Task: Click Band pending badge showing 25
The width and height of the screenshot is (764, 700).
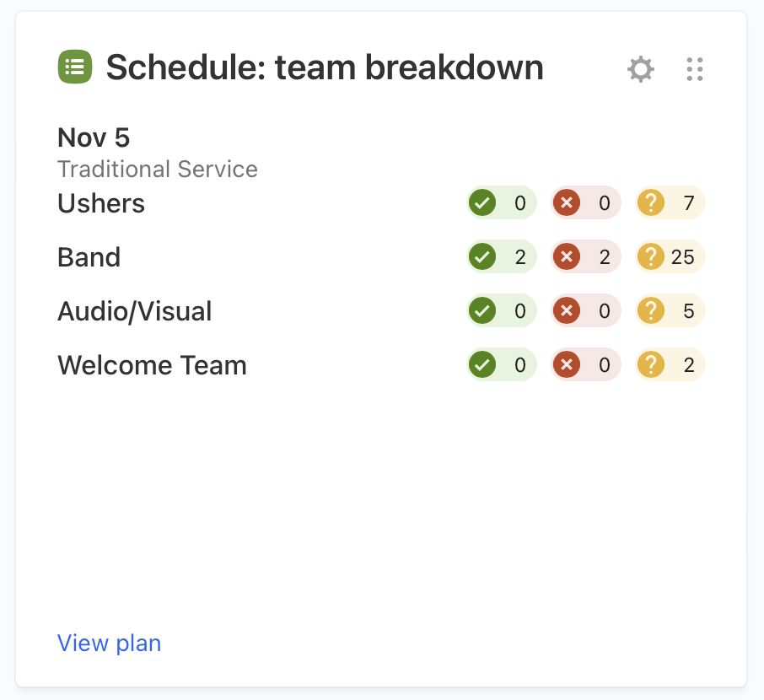Action: [670, 257]
